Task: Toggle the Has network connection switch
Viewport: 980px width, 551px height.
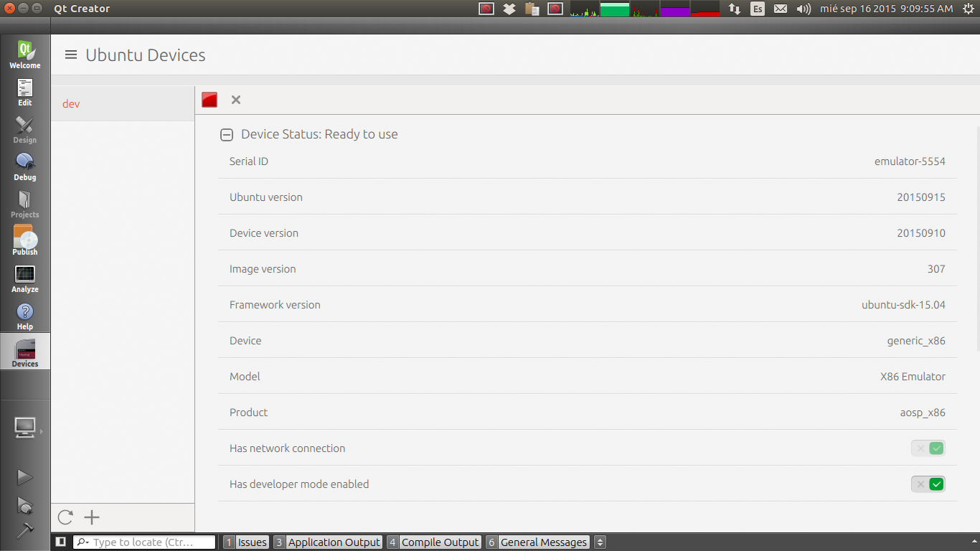Action: point(928,448)
